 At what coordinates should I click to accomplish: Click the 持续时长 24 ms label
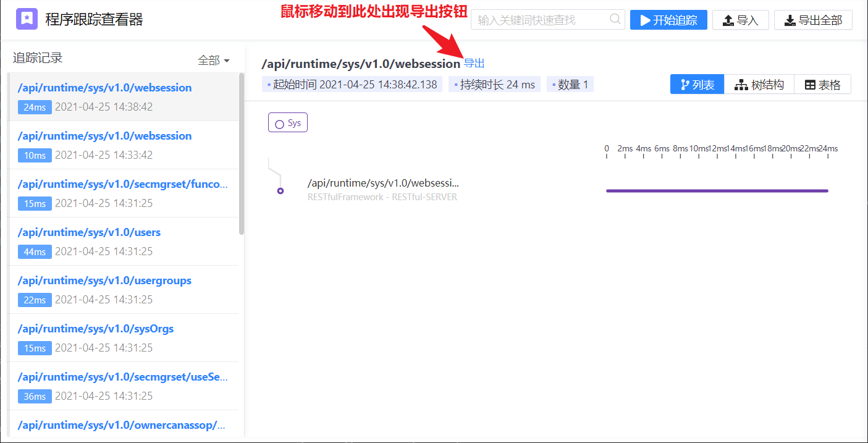495,85
